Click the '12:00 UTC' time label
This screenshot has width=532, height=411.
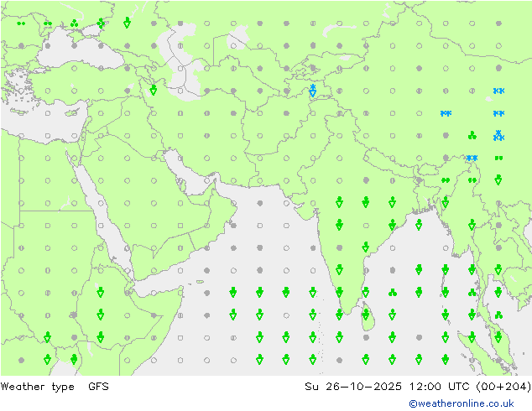coord(439,386)
